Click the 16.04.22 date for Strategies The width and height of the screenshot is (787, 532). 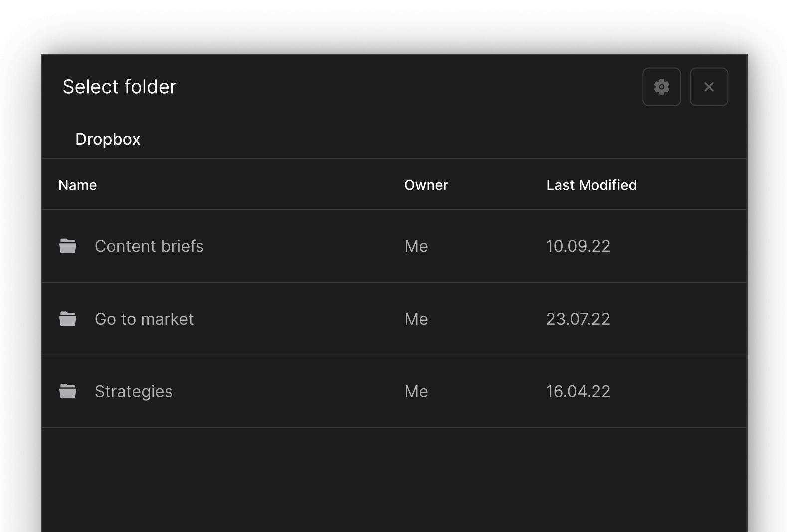(578, 391)
